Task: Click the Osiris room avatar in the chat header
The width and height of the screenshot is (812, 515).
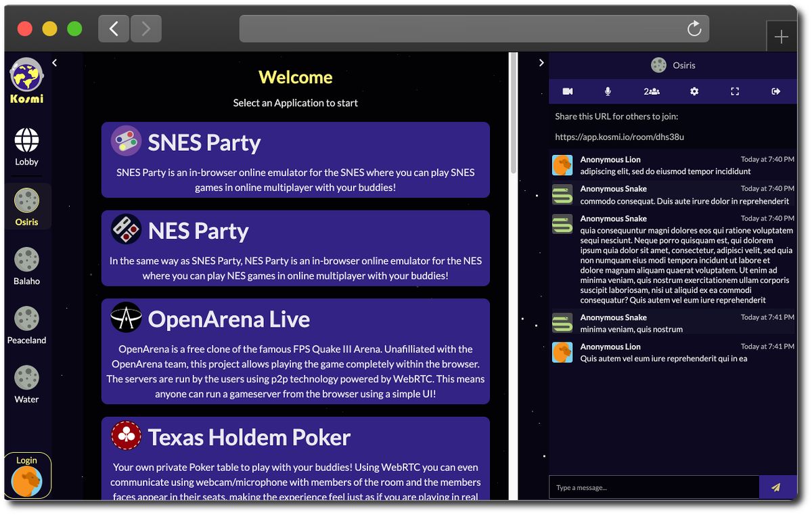Action: click(x=658, y=65)
